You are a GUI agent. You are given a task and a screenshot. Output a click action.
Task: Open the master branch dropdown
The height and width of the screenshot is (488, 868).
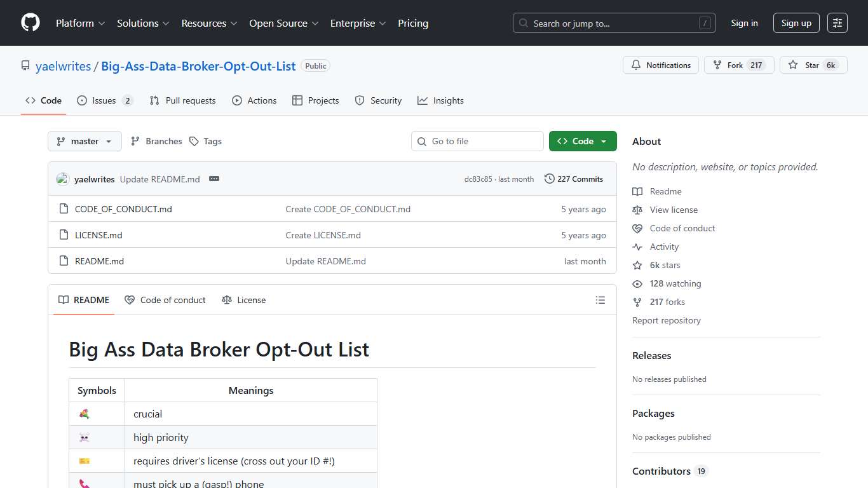[x=84, y=141]
